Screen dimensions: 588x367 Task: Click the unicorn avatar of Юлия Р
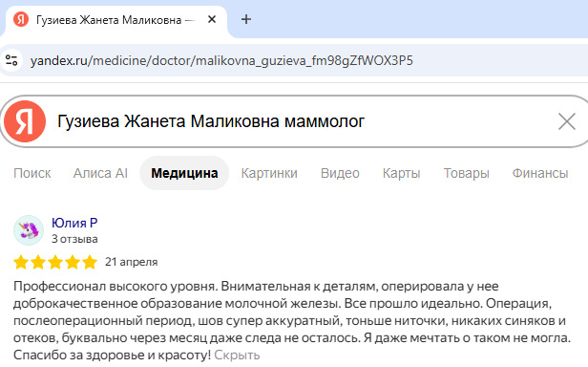click(29, 230)
